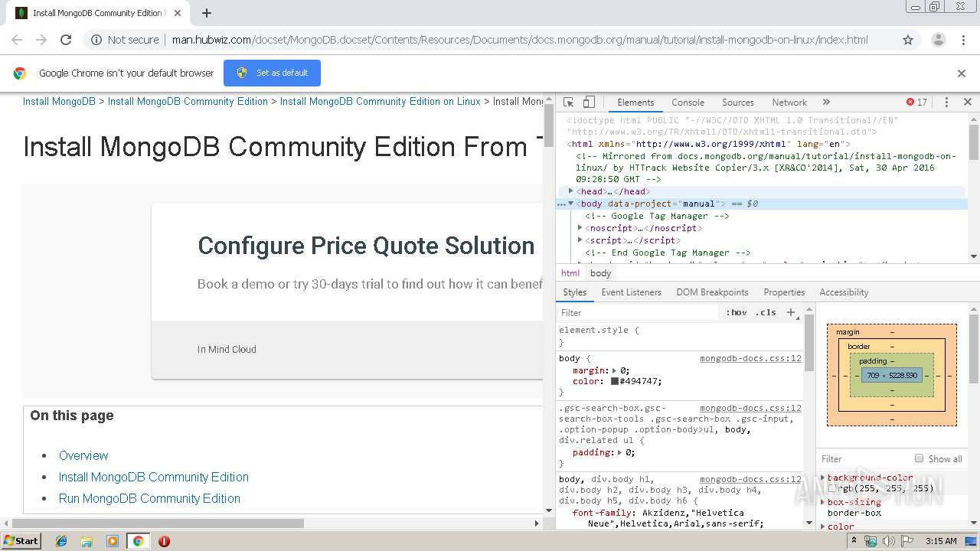Reload the current page
This screenshot has height=551, width=980.
point(66,40)
